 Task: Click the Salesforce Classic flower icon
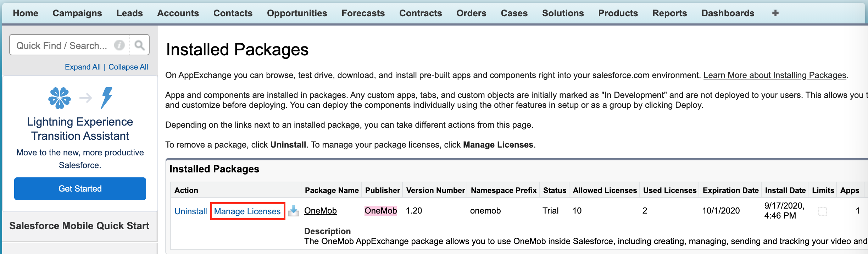(60, 98)
